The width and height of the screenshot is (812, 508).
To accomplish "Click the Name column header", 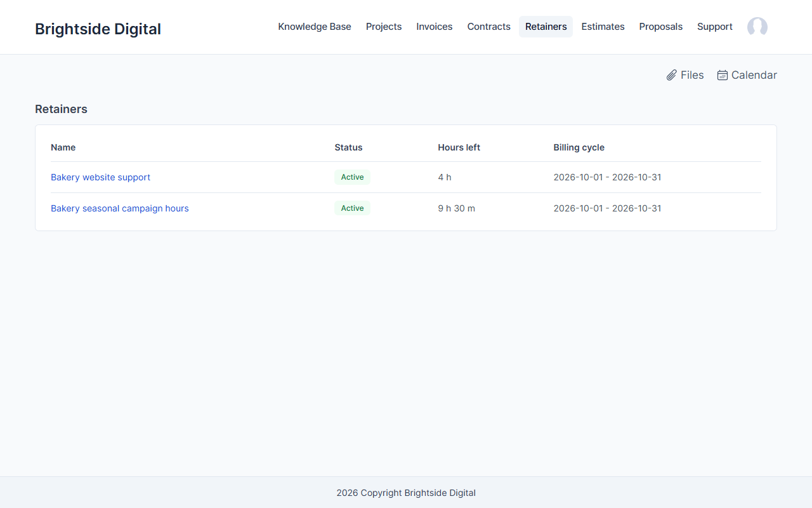I will [x=63, y=147].
